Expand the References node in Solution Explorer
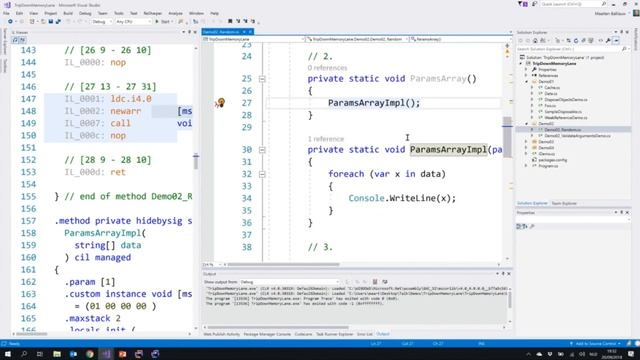The height and width of the screenshot is (360, 640). [526, 76]
